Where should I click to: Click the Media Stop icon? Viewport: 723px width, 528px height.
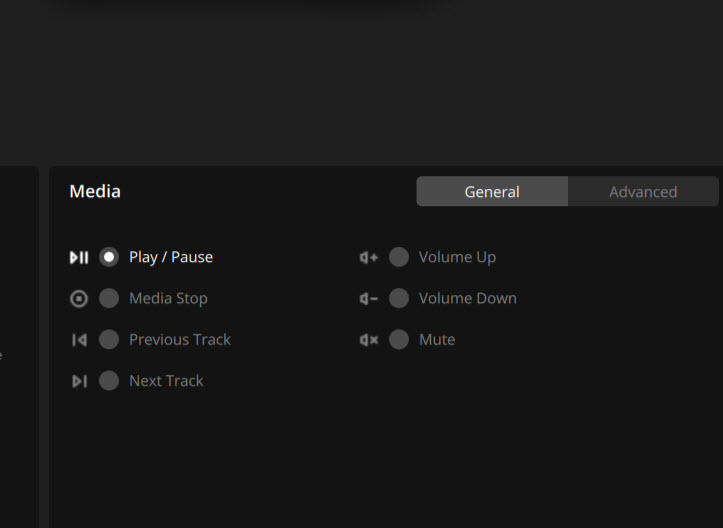(79, 299)
